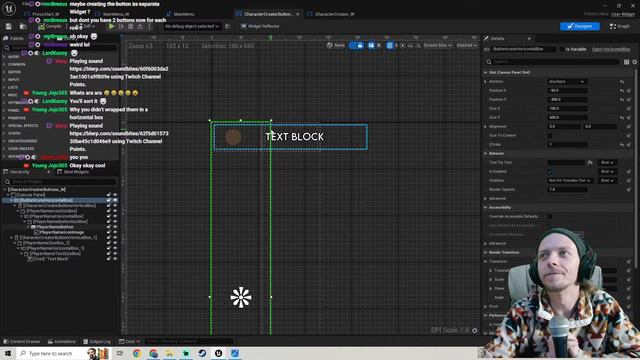
Task: Switch to Designer mode
Action: pos(580,26)
